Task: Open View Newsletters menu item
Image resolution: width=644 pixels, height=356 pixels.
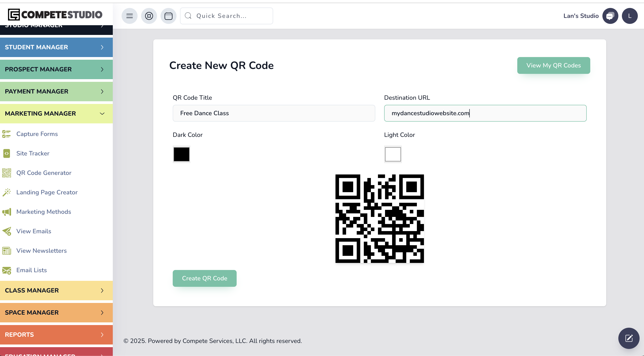Action: point(42,251)
